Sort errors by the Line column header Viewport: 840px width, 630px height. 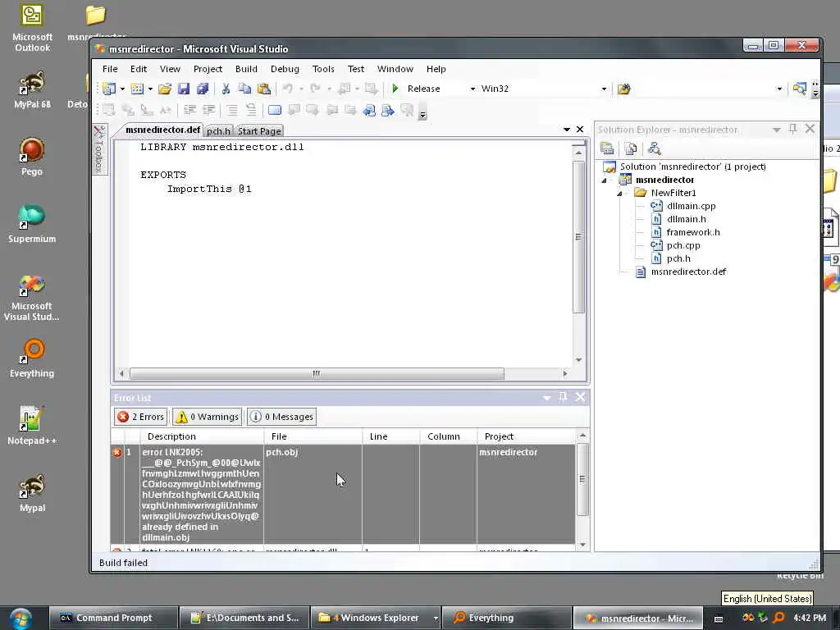[x=391, y=436]
